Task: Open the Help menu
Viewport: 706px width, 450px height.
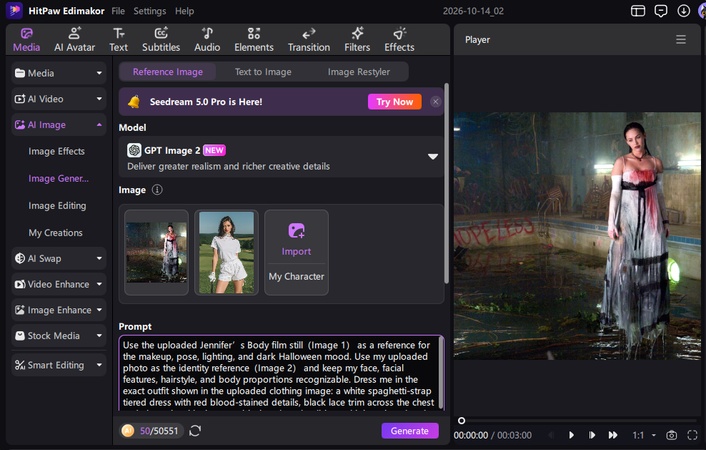Action: pos(184,11)
